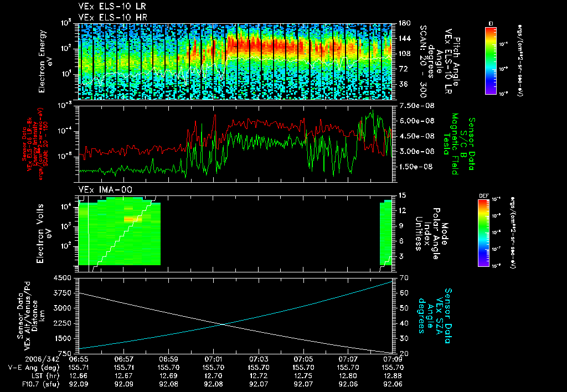
Task: Click the 06:55 time axis tick label
Action: tap(79, 359)
